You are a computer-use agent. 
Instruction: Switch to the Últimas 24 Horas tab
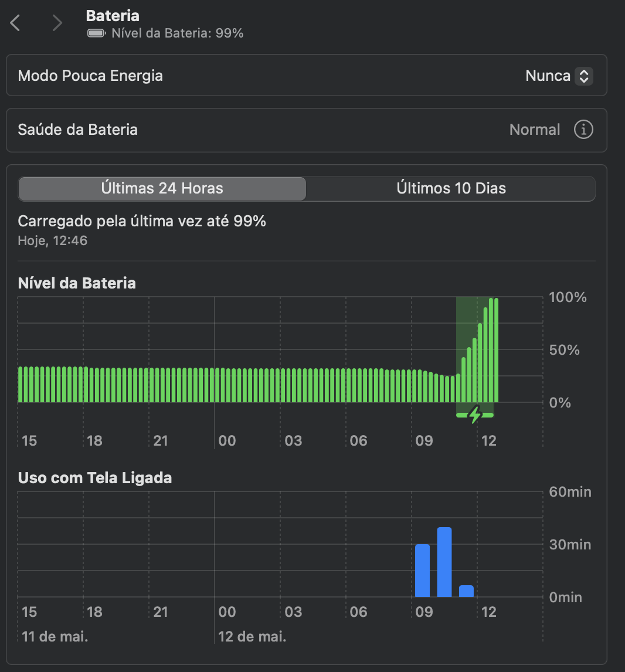162,189
